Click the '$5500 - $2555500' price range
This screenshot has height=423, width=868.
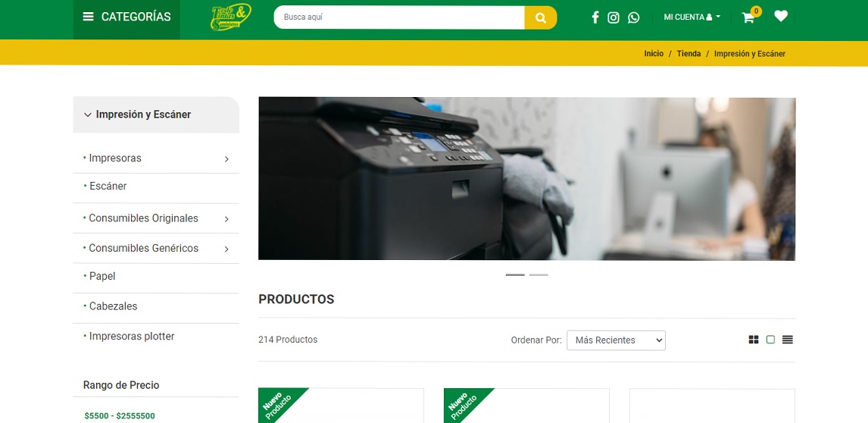pos(120,415)
